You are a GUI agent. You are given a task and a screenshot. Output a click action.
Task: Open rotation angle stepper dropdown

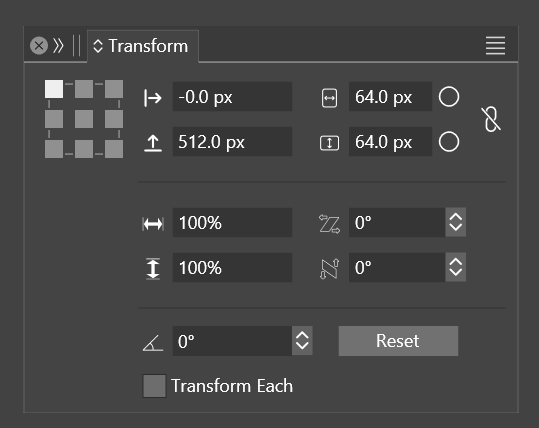coord(302,341)
